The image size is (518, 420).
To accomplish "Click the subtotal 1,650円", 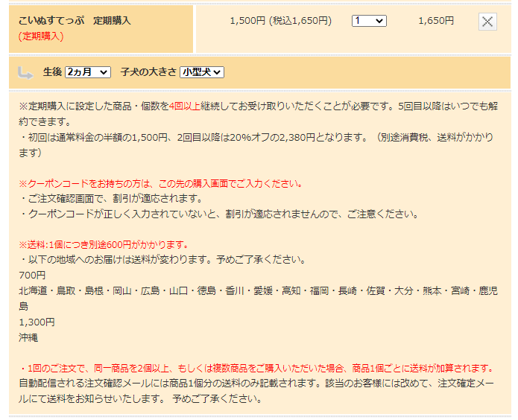I will coord(436,21).
